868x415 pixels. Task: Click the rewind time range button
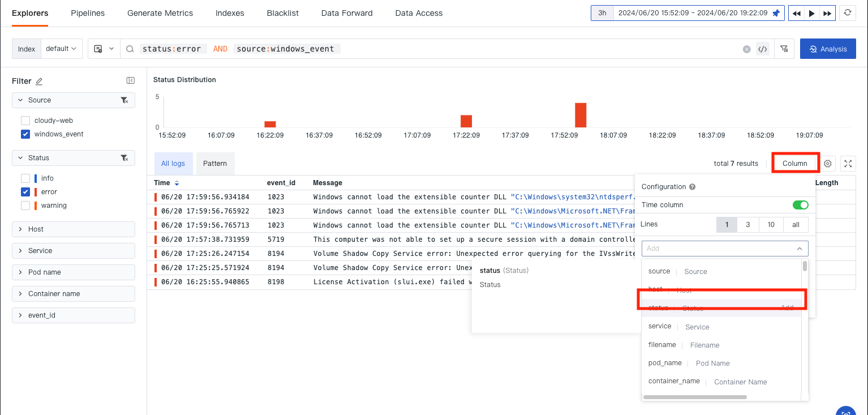[x=796, y=13]
